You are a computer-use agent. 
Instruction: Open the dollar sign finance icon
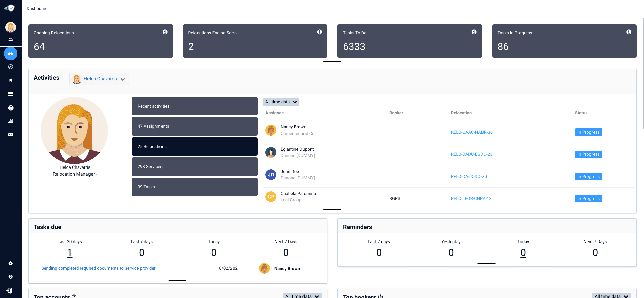click(x=11, y=108)
